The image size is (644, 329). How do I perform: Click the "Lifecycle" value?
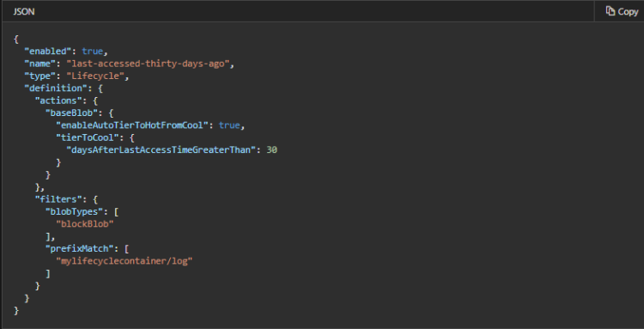pos(95,76)
